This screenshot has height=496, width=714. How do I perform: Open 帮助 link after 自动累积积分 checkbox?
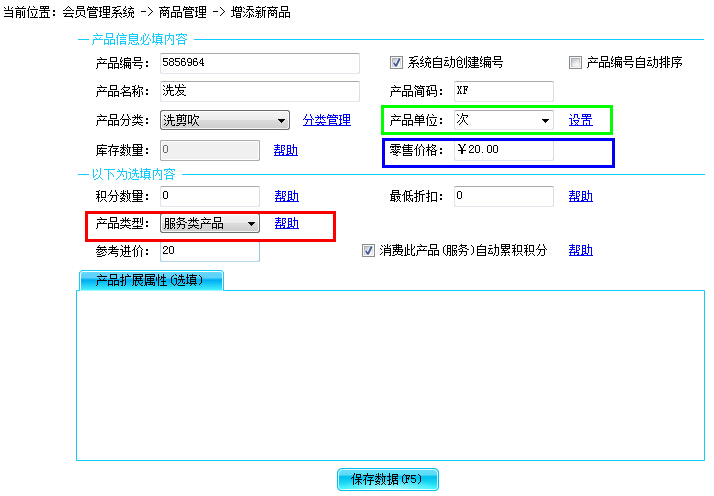580,250
